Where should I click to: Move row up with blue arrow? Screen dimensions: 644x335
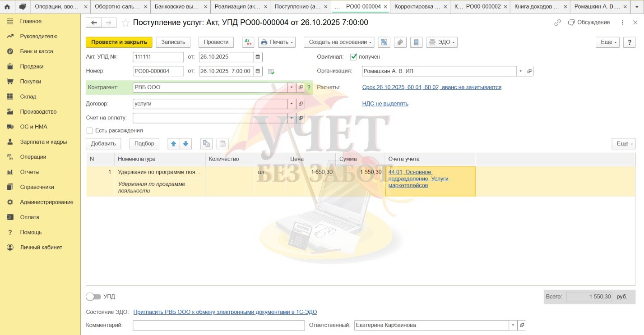[173, 144]
